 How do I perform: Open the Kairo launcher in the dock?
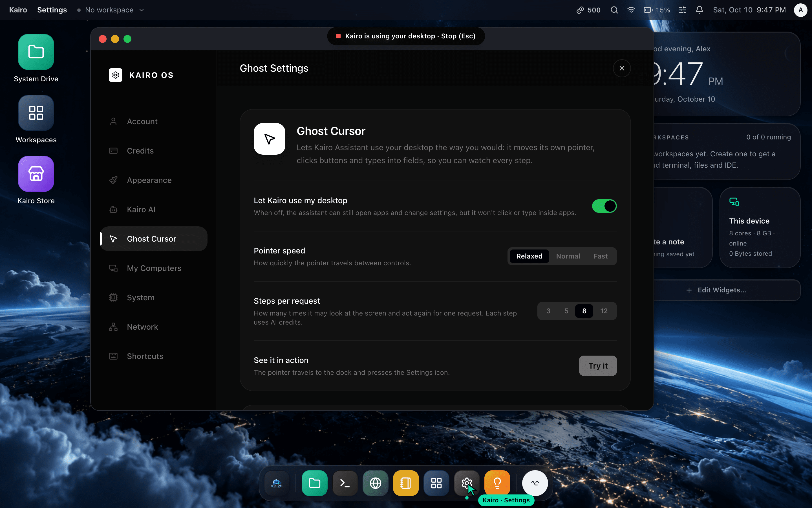click(x=277, y=483)
